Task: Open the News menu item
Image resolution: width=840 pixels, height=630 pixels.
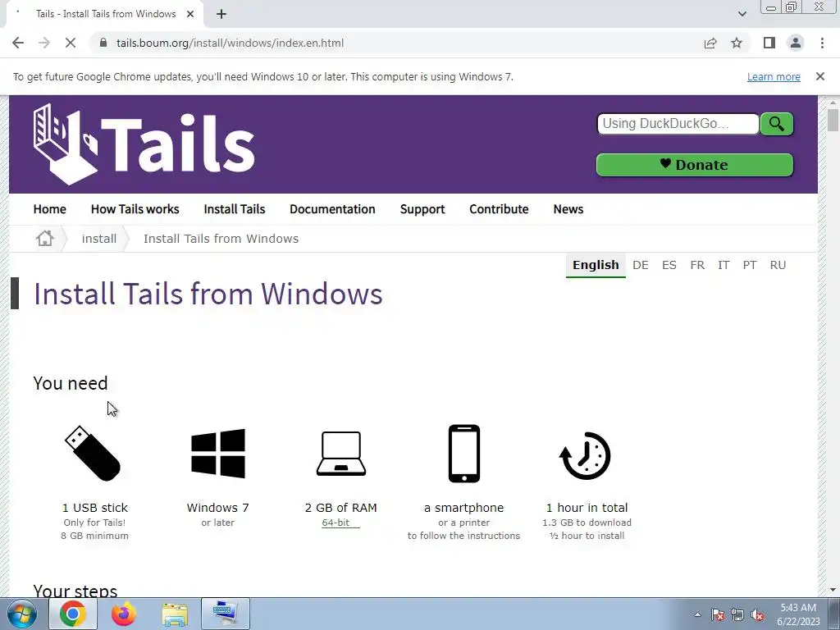Action: click(x=568, y=209)
